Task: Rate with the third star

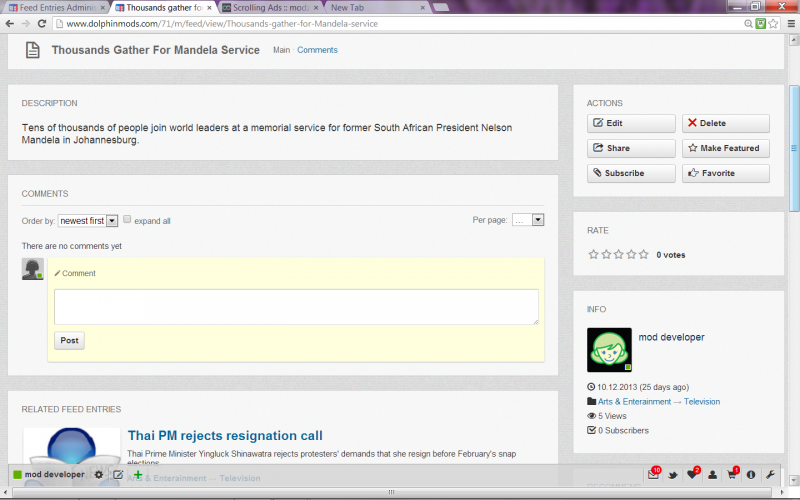Action: tap(618, 254)
